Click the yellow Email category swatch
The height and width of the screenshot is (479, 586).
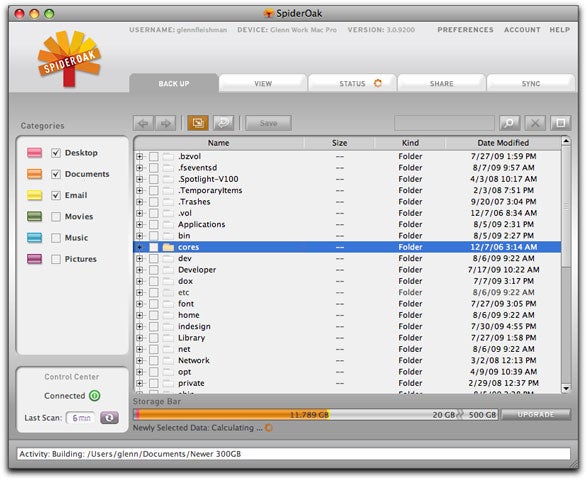pyautogui.click(x=34, y=195)
